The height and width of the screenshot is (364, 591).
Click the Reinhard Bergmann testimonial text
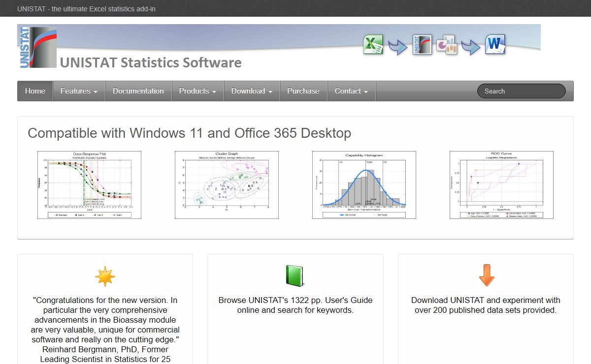click(105, 330)
